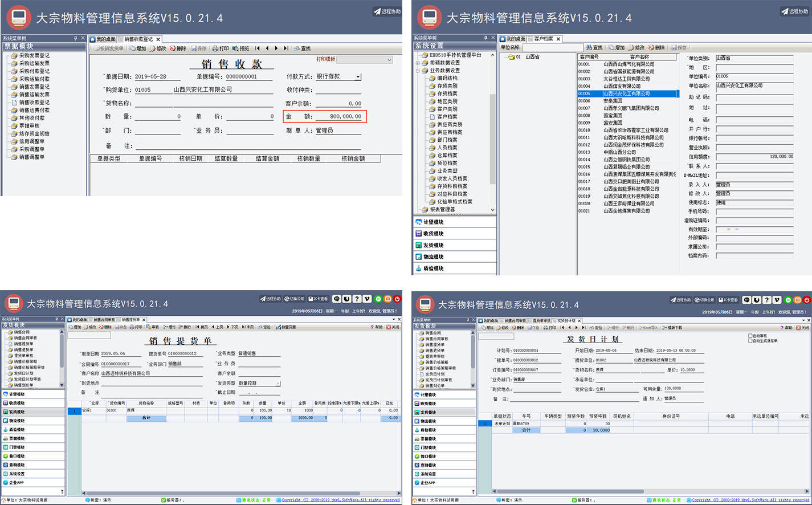The width and height of the screenshot is (812, 505).
Task: Select 票据审核 in 票据模块 tree
Action: 29,126
